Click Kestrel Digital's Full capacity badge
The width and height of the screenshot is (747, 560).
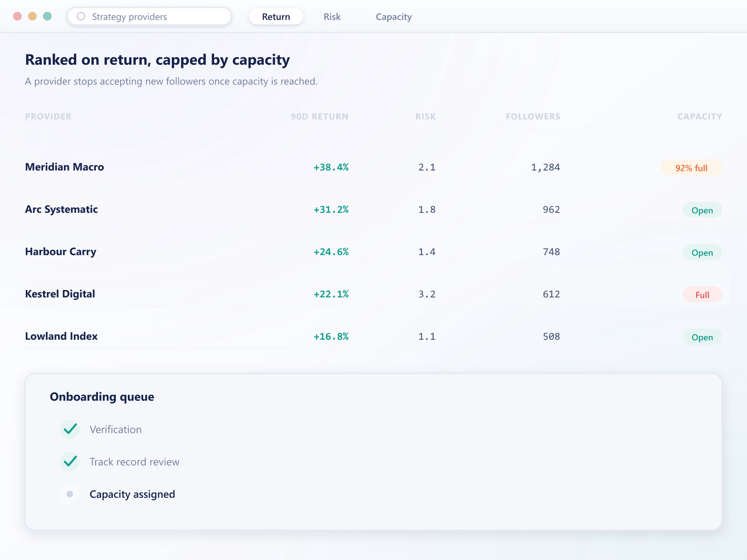[702, 295]
